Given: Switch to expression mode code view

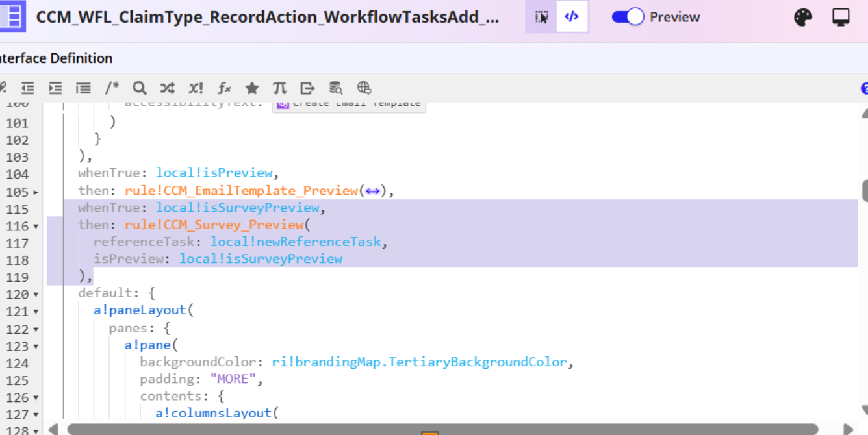Looking at the screenshot, I should tap(572, 17).
